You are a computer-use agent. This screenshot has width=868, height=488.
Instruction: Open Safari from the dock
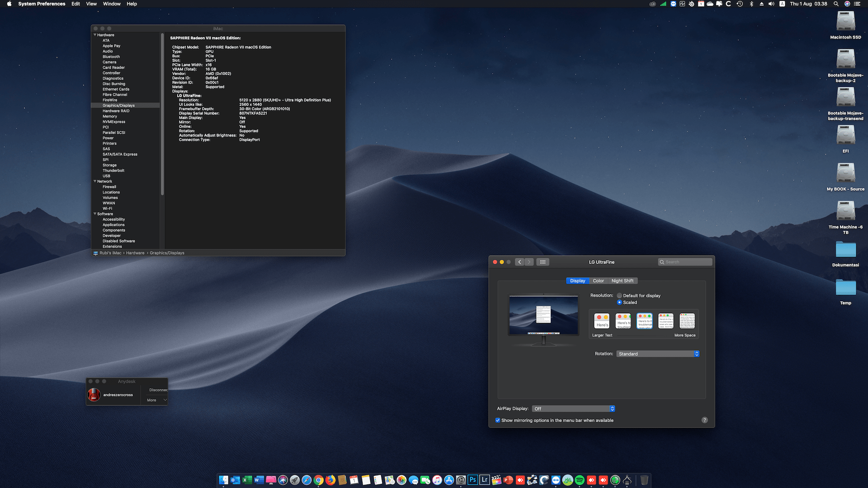[307, 480]
